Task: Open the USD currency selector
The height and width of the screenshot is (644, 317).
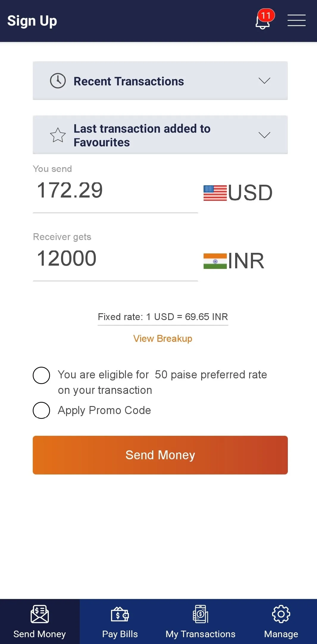Action: (238, 193)
